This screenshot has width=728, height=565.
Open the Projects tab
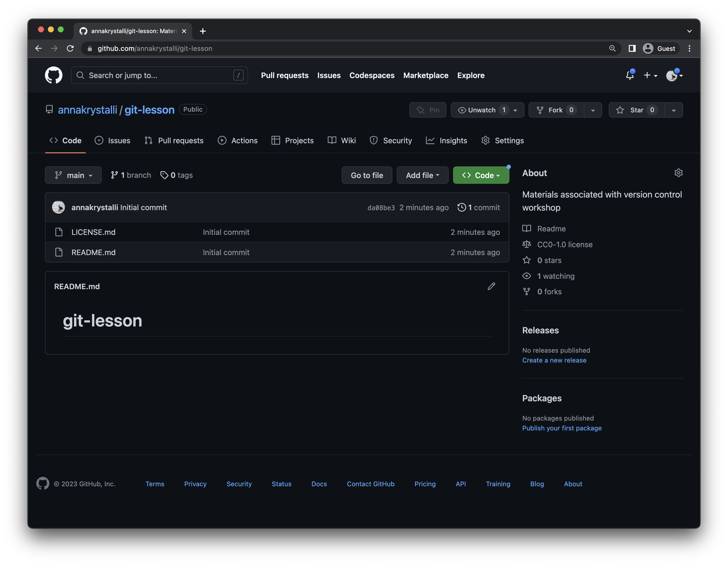pos(292,141)
